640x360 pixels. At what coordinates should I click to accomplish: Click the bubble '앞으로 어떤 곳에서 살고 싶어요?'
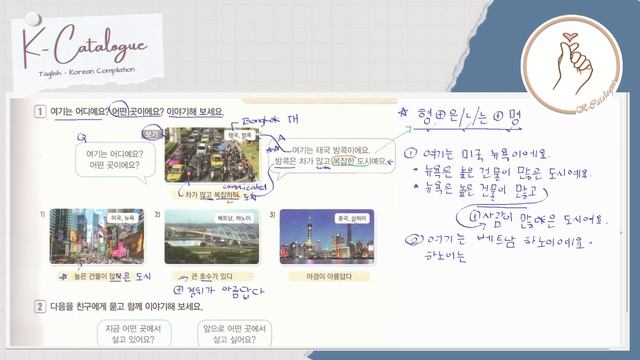tap(234, 333)
